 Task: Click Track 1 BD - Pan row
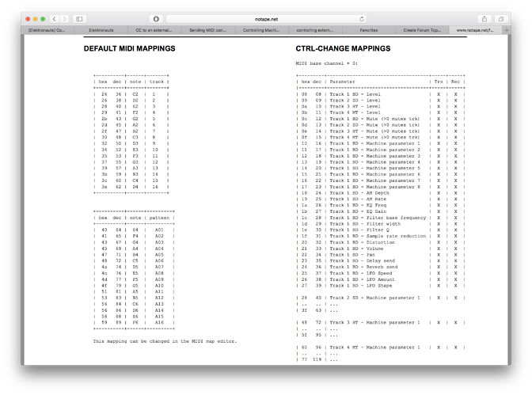(381, 255)
